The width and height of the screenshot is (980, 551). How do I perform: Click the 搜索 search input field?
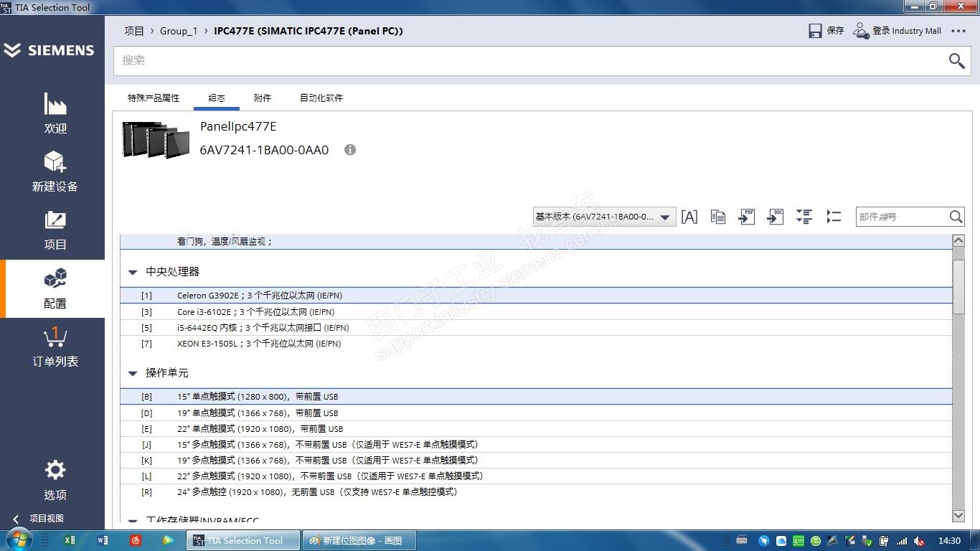tap(531, 61)
